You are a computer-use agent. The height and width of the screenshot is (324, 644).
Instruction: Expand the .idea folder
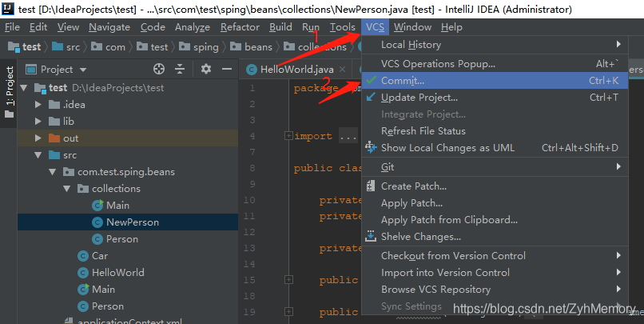(x=38, y=105)
